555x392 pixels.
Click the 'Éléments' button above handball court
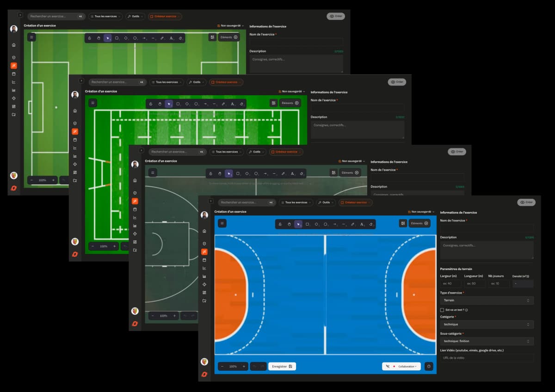click(420, 223)
